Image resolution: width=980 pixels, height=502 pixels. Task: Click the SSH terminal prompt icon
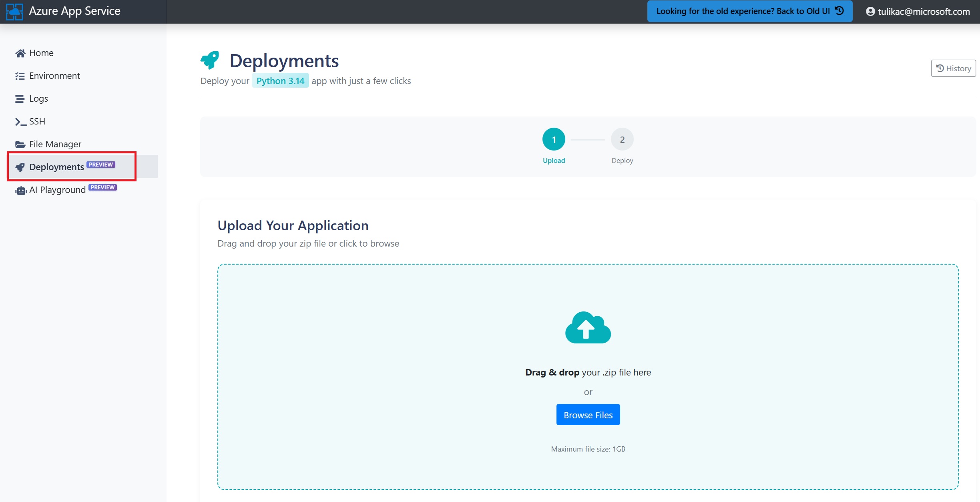pos(20,122)
